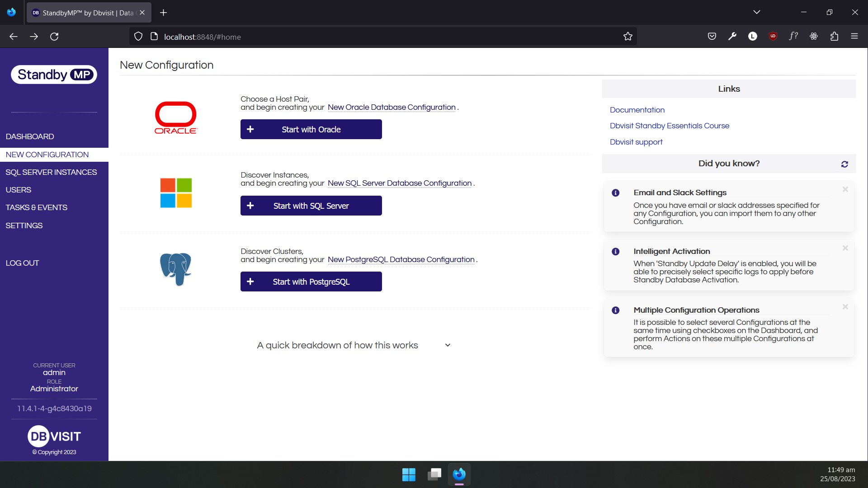Click the PostgreSQL elephant logo
This screenshot has width=868, height=488.
pyautogui.click(x=175, y=269)
